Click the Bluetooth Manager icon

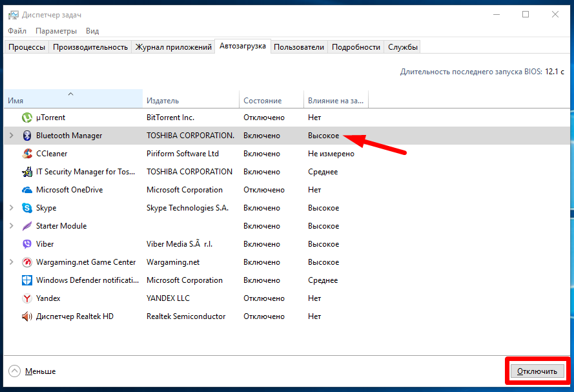pos(27,136)
